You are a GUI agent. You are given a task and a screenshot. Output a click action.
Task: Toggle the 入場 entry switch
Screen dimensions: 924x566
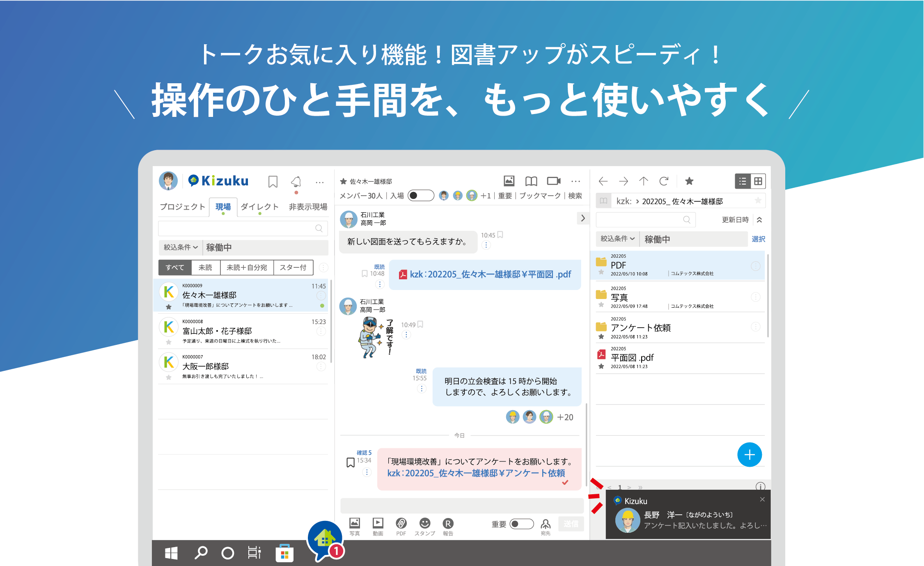tap(420, 196)
